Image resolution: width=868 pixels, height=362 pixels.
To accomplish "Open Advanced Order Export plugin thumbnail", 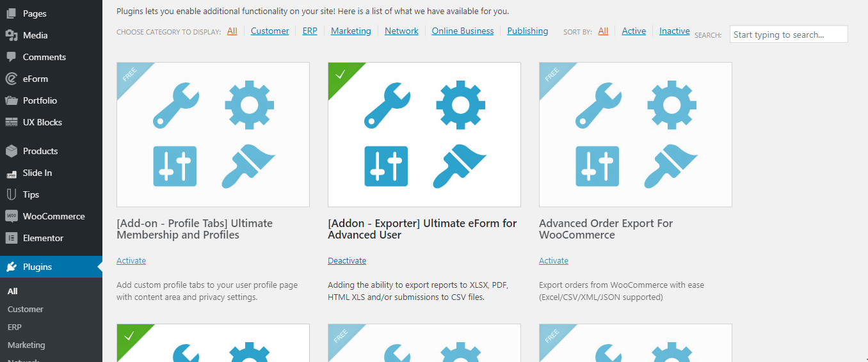I will click(x=636, y=134).
